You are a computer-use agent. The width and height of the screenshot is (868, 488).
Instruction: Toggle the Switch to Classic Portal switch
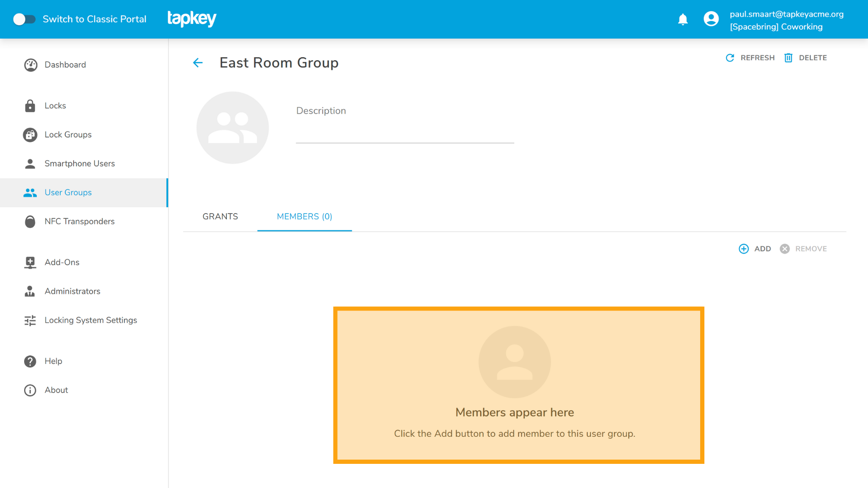point(24,19)
